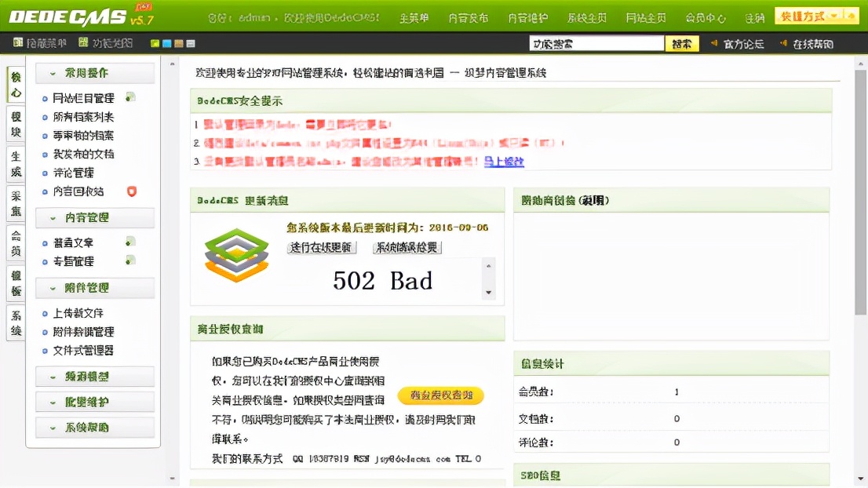This screenshot has width=868, height=488.
Task: Open the 在线帮助 online help link
Action: [x=812, y=44]
